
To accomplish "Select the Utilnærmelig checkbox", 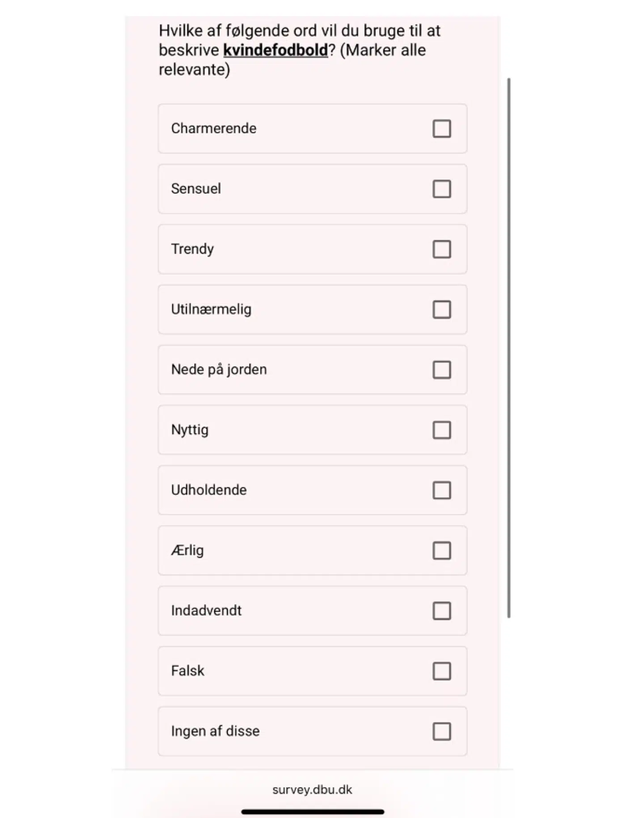I will pos(441,309).
